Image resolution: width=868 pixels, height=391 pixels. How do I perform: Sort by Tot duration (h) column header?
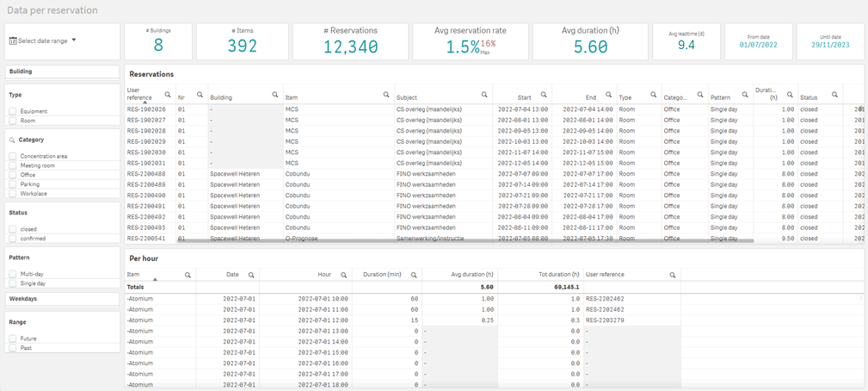[559, 275]
